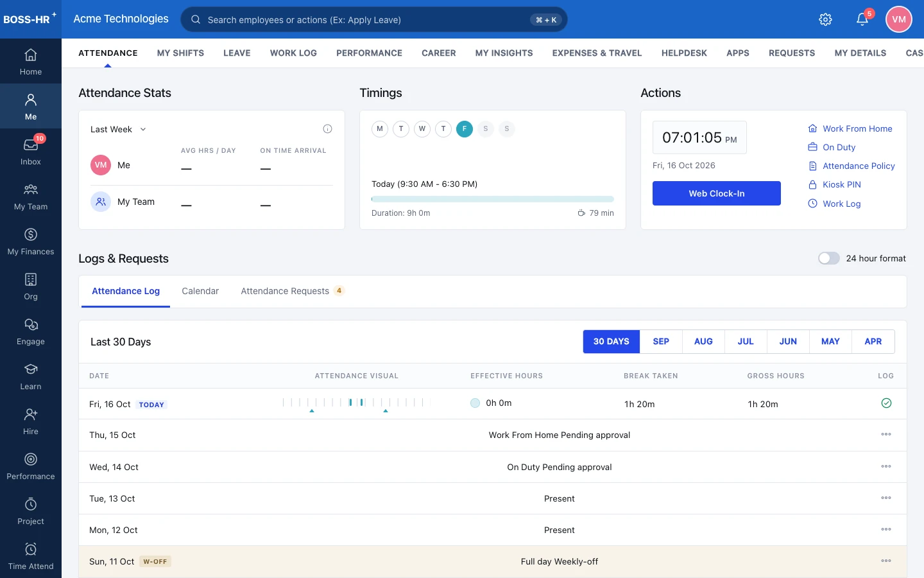Switch to Leave tab
Image resolution: width=924 pixels, height=578 pixels.
[237, 53]
